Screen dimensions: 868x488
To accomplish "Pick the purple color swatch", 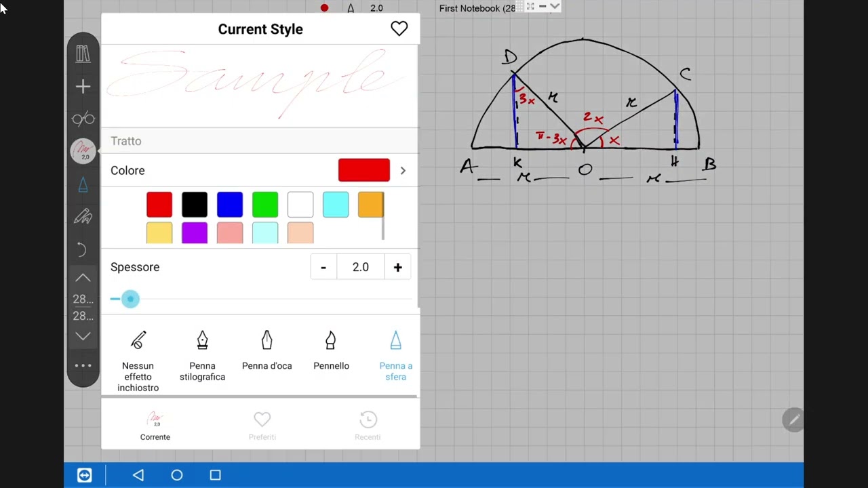I will pyautogui.click(x=195, y=233).
